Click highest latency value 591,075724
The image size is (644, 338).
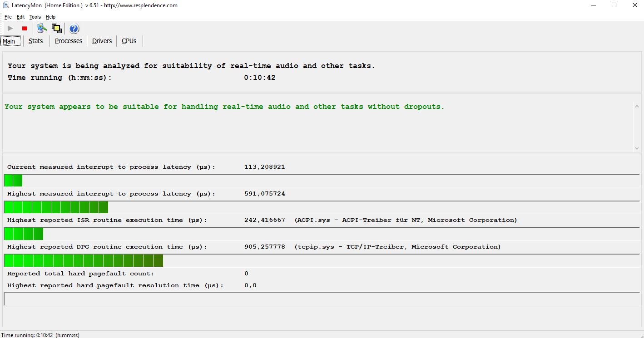265,194
